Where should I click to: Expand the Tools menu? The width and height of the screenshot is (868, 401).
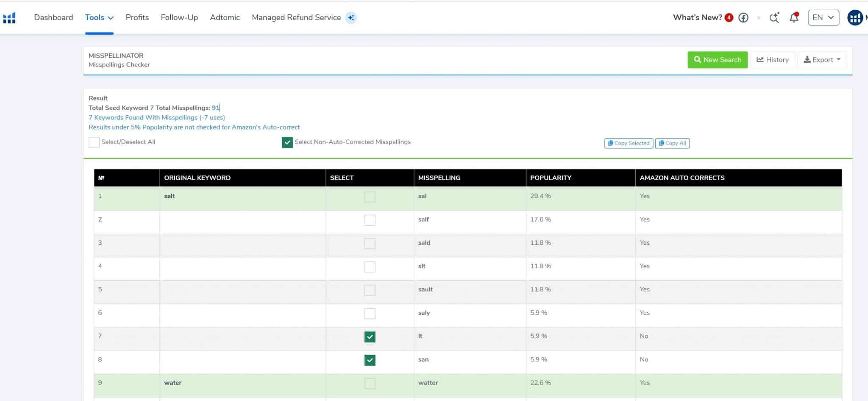tap(99, 18)
